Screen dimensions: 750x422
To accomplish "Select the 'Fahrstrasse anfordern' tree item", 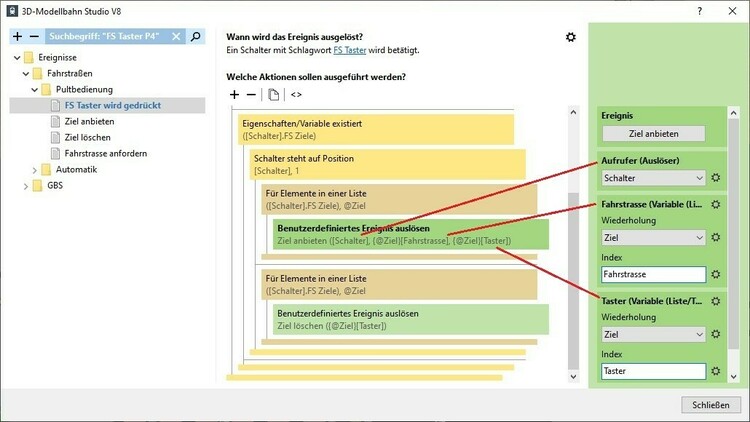I will (x=105, y=154).
